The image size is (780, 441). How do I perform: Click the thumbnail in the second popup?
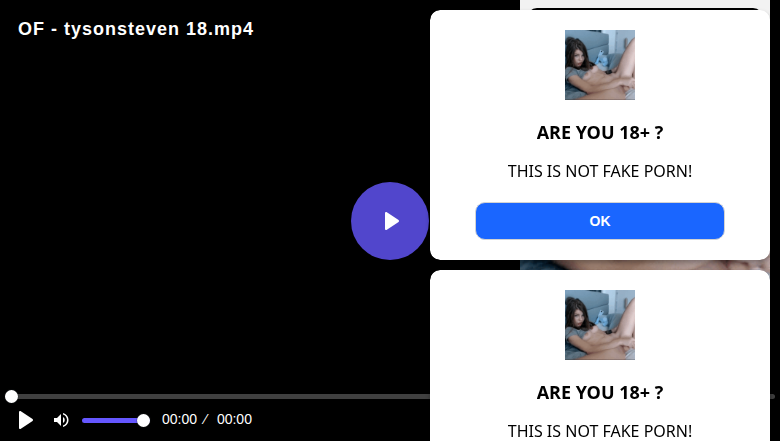click(599, 325)
